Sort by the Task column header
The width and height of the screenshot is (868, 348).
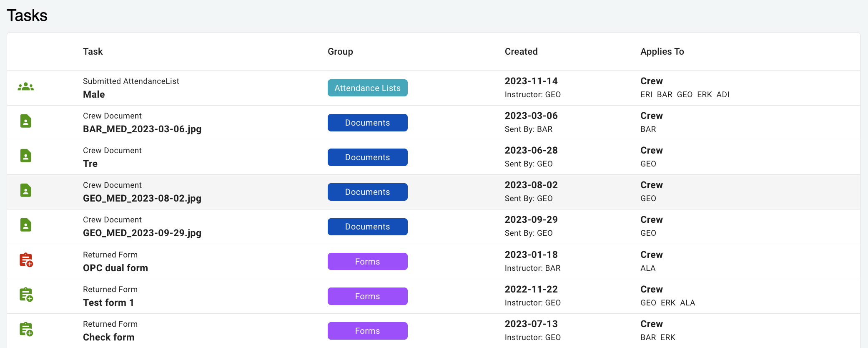click(93, 51)
